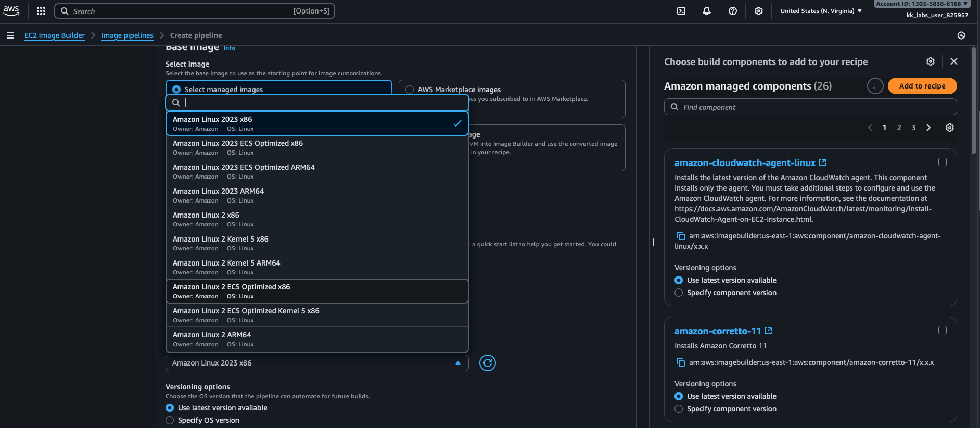
Task: Go to components page 1
Action: click(884, 128)
